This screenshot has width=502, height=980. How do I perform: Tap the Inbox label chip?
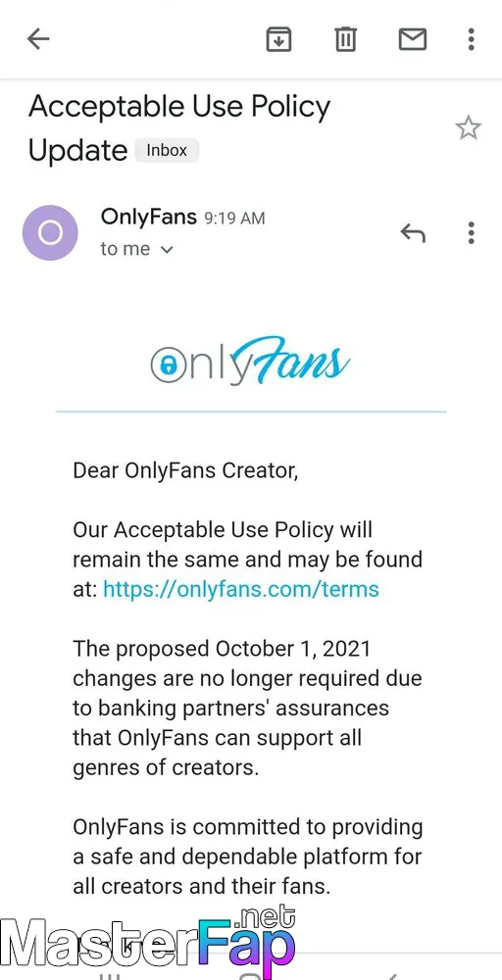[167, 151]
